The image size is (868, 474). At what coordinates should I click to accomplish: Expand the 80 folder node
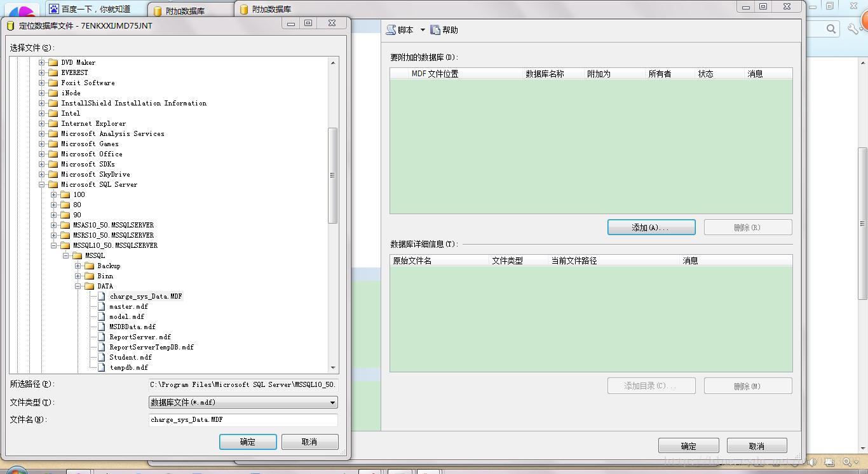pos(54,205)
